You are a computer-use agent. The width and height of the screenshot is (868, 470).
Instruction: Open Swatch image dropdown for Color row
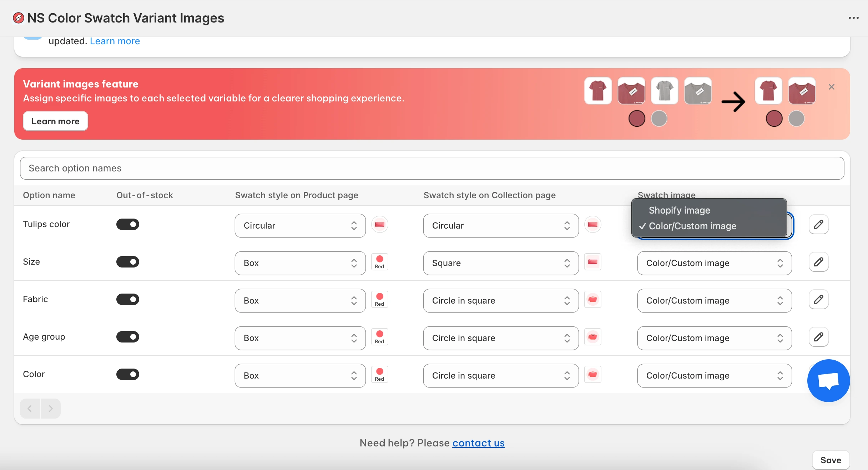pyautogui.click(x=714, y=376)
